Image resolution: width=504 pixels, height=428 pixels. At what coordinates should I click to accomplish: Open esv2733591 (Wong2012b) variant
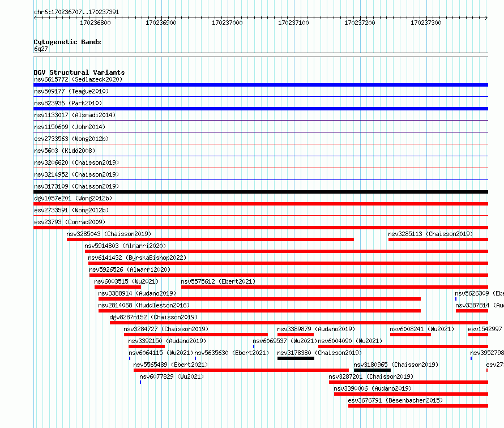coord(71,210)
